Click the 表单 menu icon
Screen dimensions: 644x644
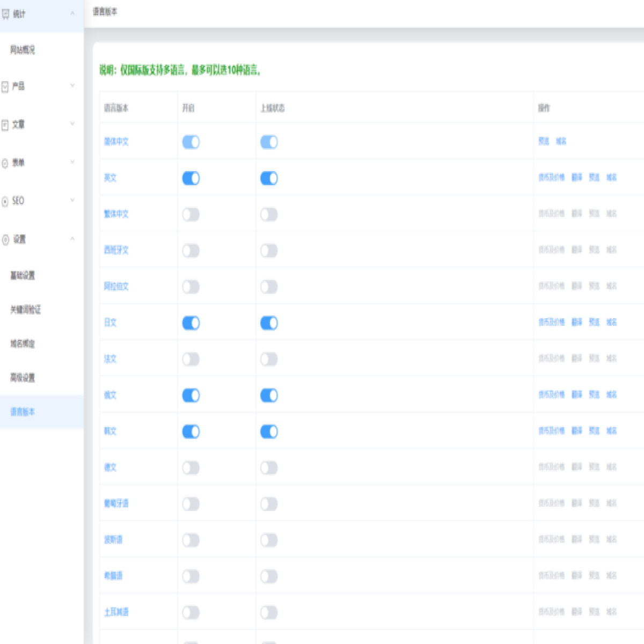pos(5,163)
